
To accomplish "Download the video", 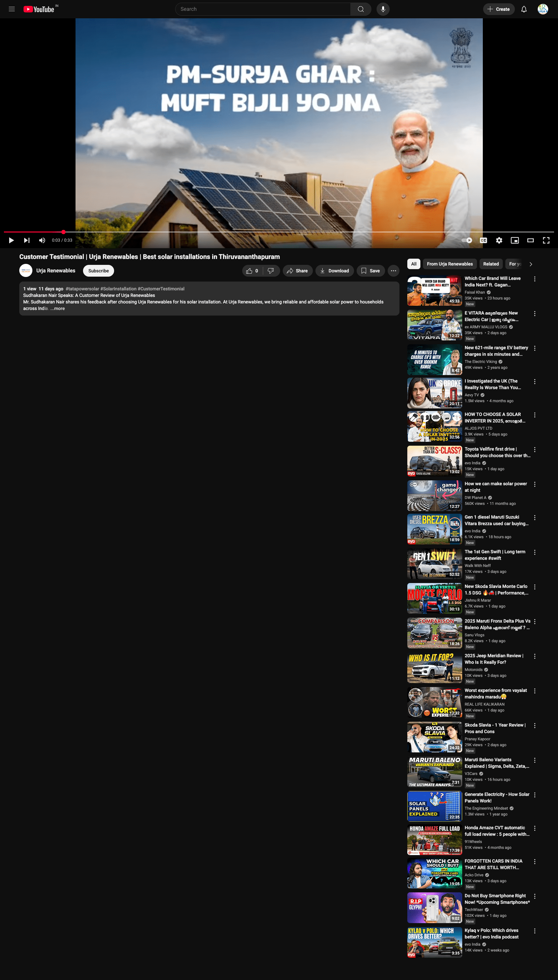I will (334, 270).
